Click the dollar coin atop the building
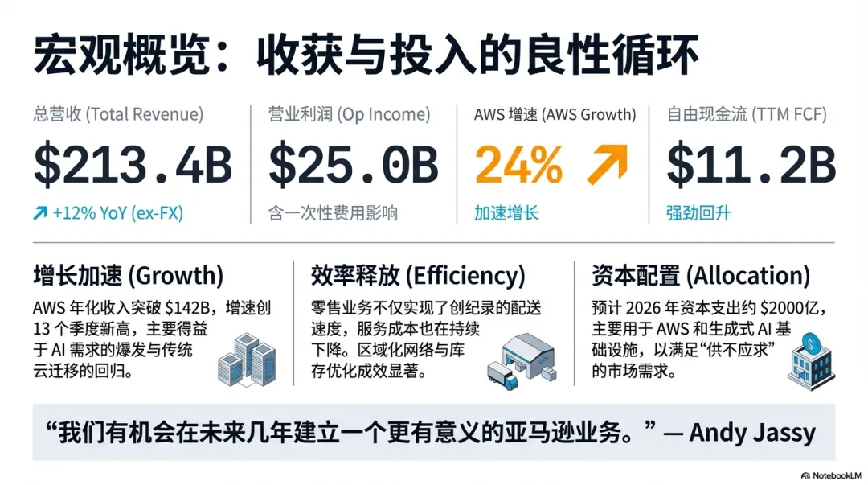Screen dimensions: 868x485 click(x=810, y=343)
